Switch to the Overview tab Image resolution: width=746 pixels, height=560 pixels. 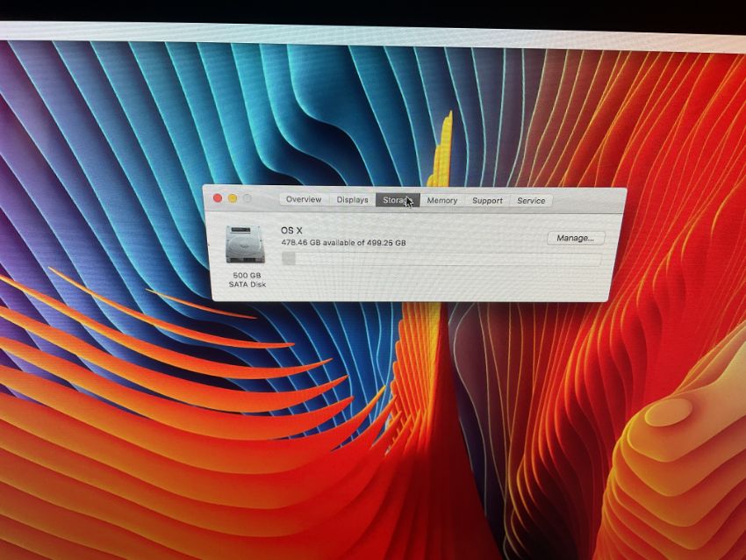click(304, 199)
